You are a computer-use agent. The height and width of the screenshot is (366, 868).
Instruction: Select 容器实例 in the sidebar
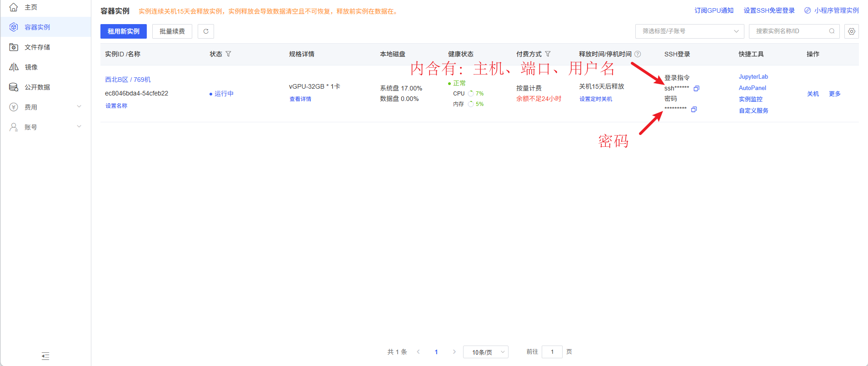coord(45,27)
